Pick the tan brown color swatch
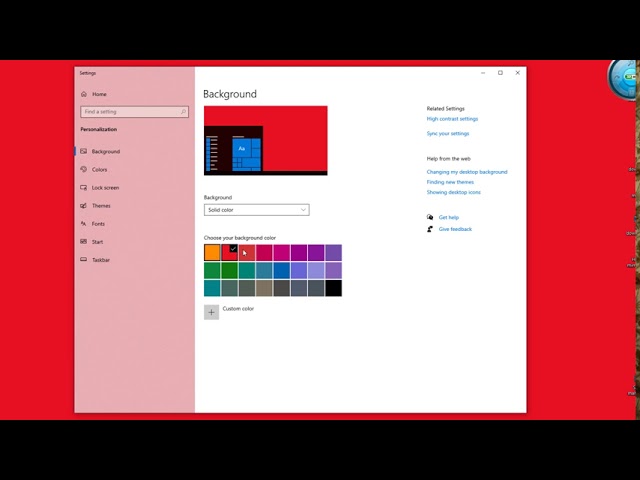This screenshot has height=480, width=640. point(264,288)
